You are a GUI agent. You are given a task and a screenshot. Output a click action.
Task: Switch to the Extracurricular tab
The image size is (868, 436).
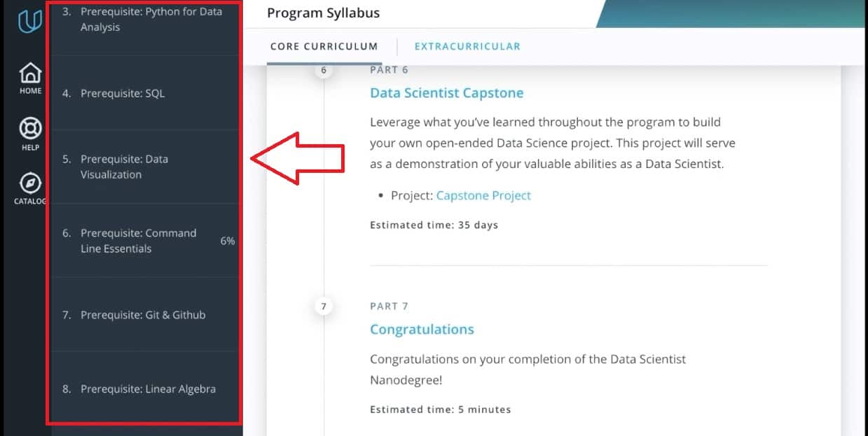[467, 46]
